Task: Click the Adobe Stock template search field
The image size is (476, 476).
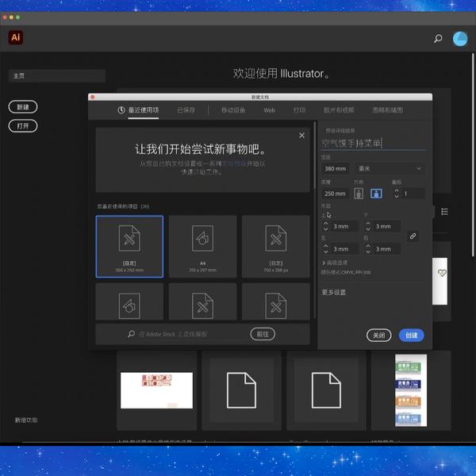Action: (193, 334)
